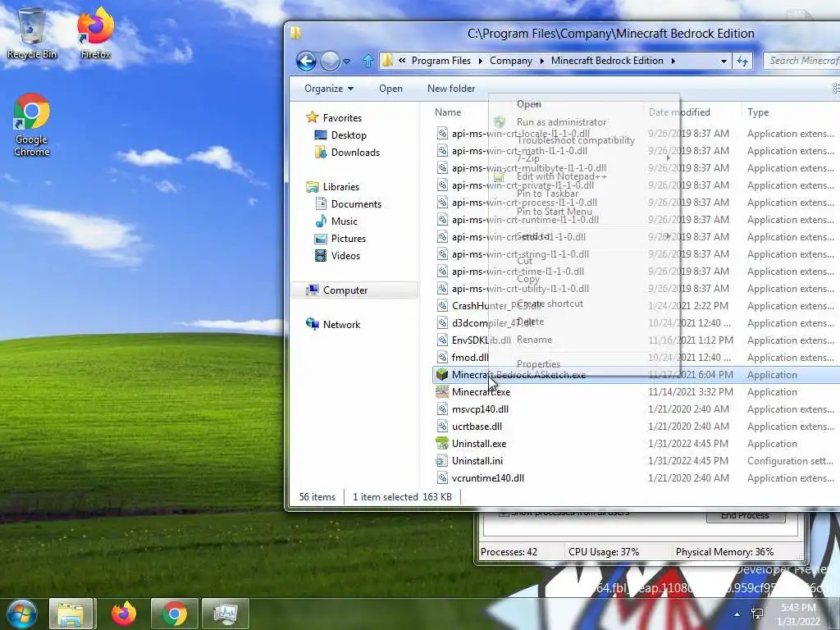Sort files by the Name column
Image resolution: width=840 pixels, height=630 pixels.
(448, 112)
